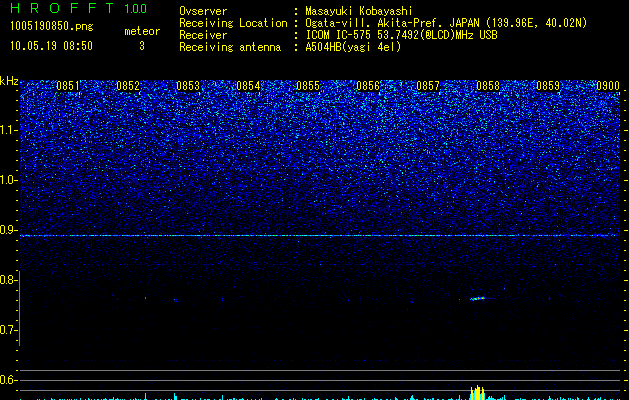
Task: Click observer name Masayuki Kobayashi
Action: 359,11
